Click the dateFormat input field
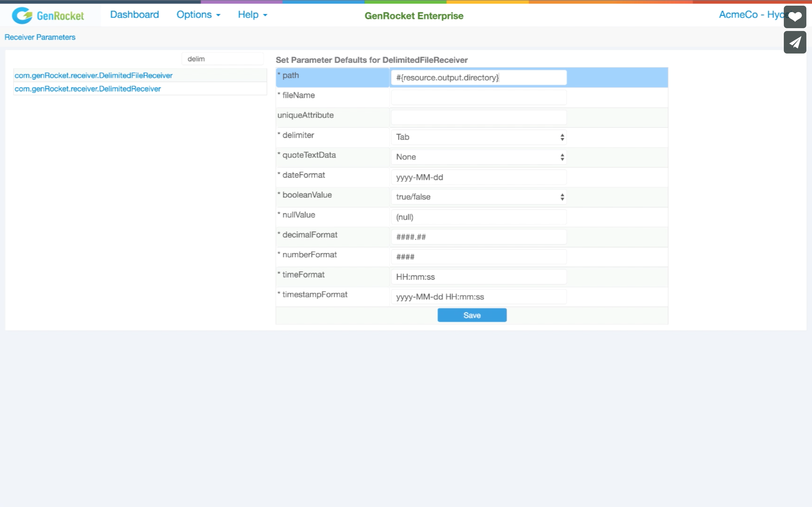The height and width of the screenshot is (507, 812). coord(478,177)
